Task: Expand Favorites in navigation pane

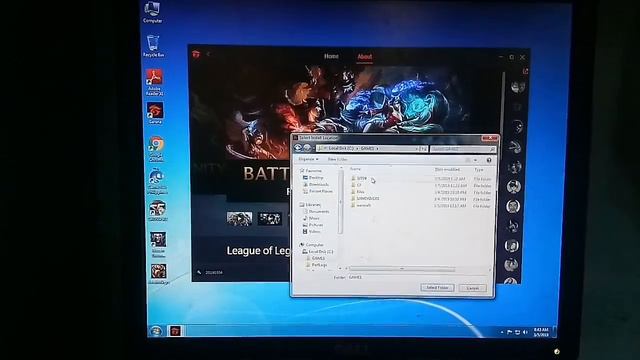Action: click(311, 171)
